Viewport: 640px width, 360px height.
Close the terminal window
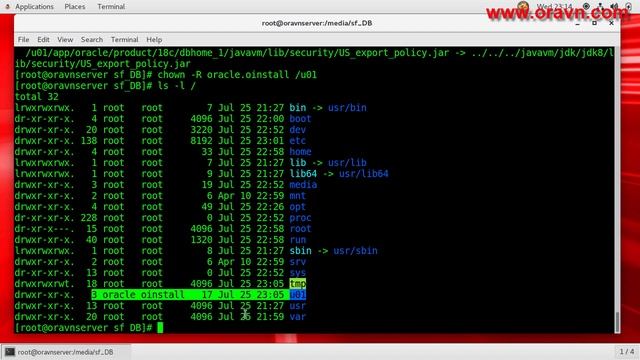[x=611, y=23]
